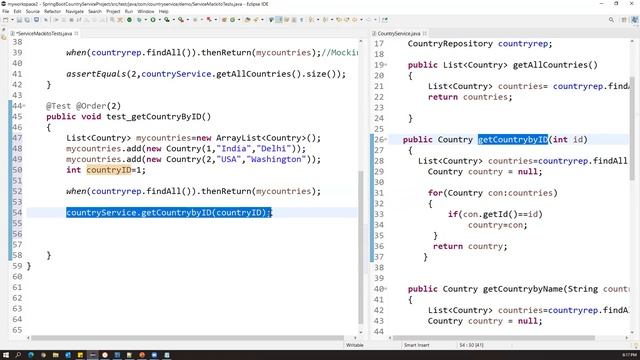Click the getCountrybyName method declaration
Viewport: 640px width, 360px height.
click(522, 289)
